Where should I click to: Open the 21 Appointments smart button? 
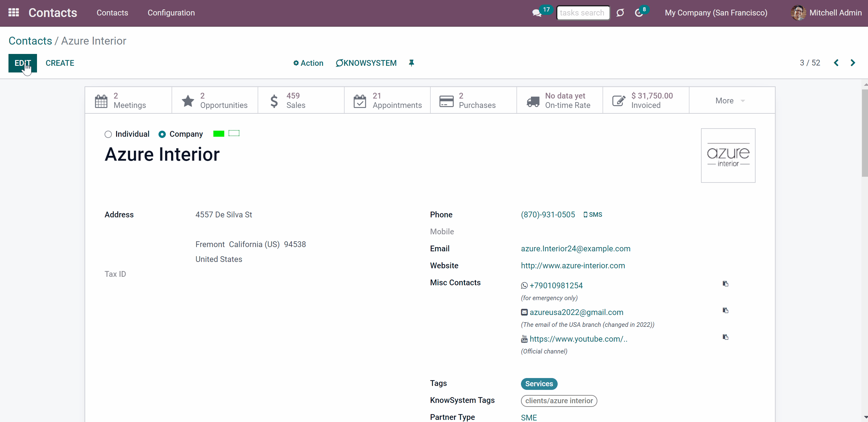(x=388, y=100)
